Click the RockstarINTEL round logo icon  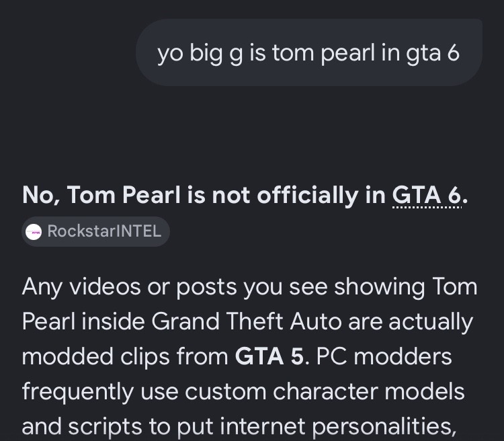tap(34, 232)
